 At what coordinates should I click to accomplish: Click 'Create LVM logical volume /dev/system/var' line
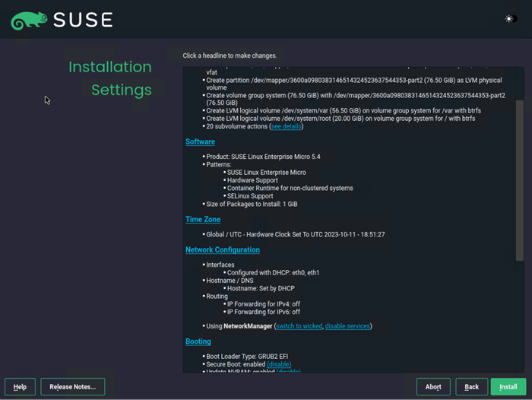pos(344,110)
